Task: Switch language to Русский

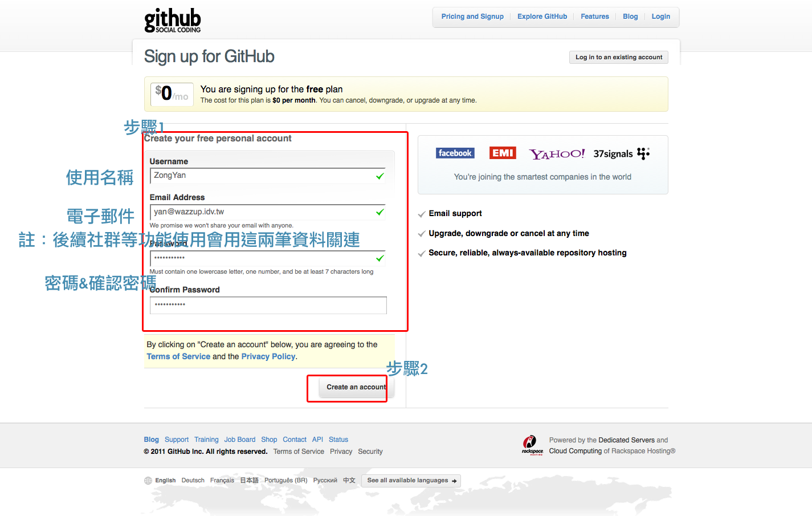Action: [x=325, y=481]
